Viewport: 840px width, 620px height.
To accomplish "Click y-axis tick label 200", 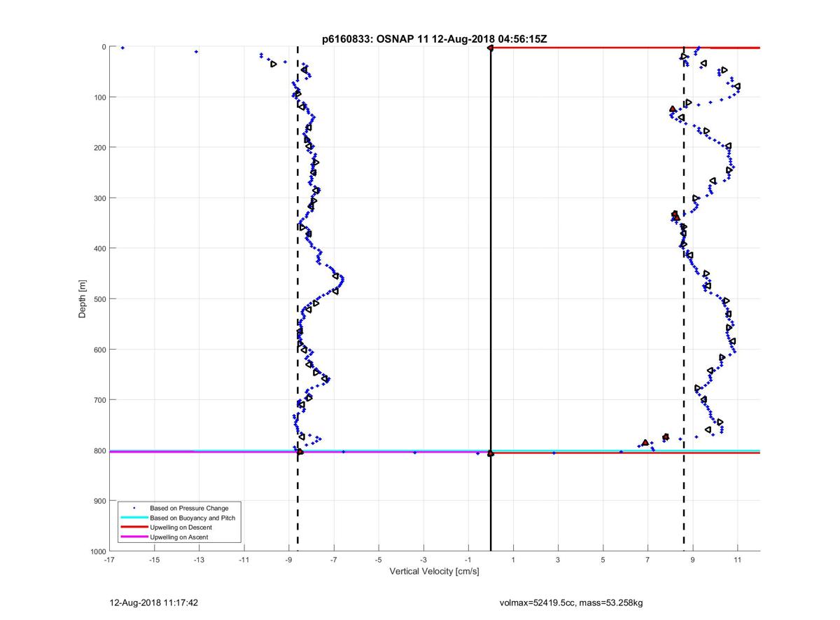I will (x=99, y=148).
